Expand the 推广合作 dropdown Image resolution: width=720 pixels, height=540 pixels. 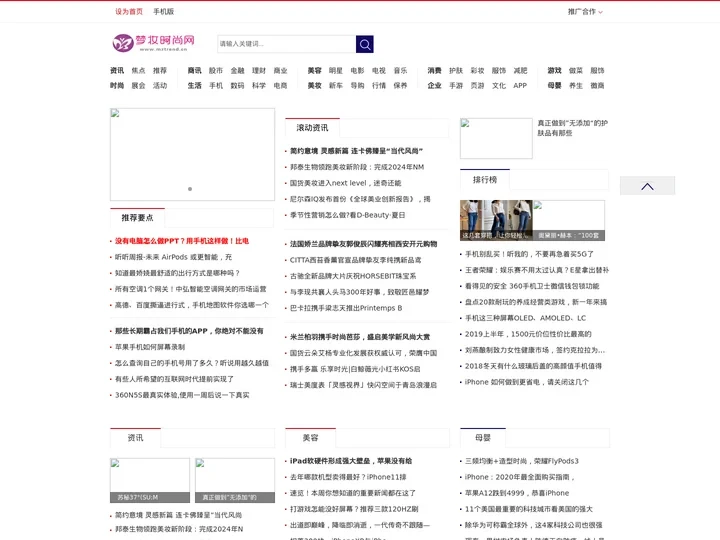pyautogui.click(x=585, y=11)
